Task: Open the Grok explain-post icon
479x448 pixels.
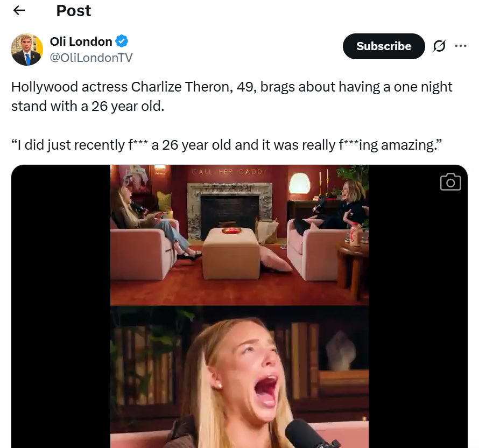Action: point(439,46)
